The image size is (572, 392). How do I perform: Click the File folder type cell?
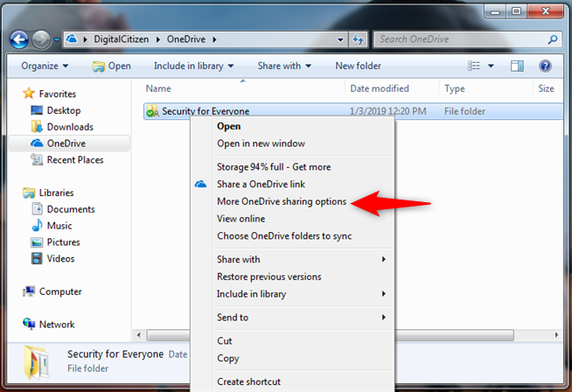click(464, 111)
